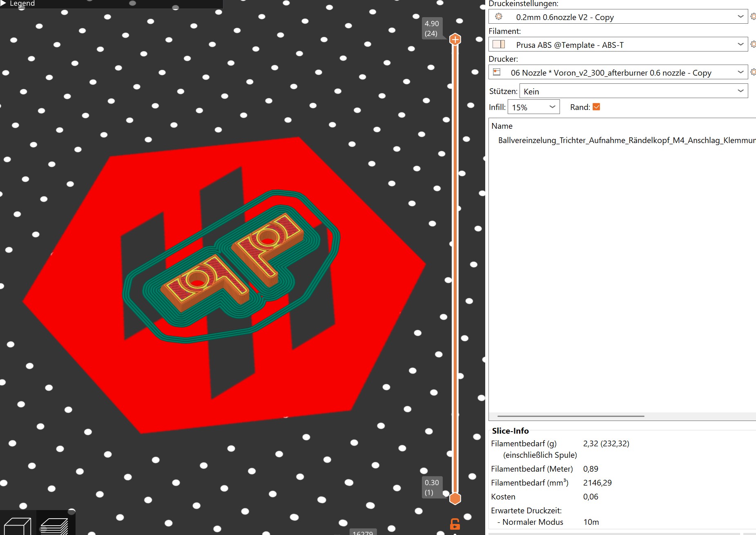Viewport: 756px width, 535px height.
Task: Click the Name column header
Action: tap(502, 126)
